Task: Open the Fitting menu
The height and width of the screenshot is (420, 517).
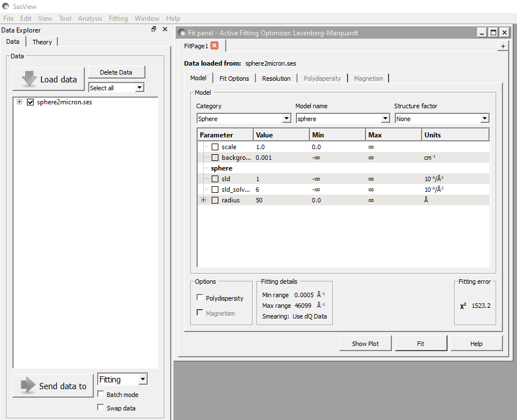Action: [118, 18]
